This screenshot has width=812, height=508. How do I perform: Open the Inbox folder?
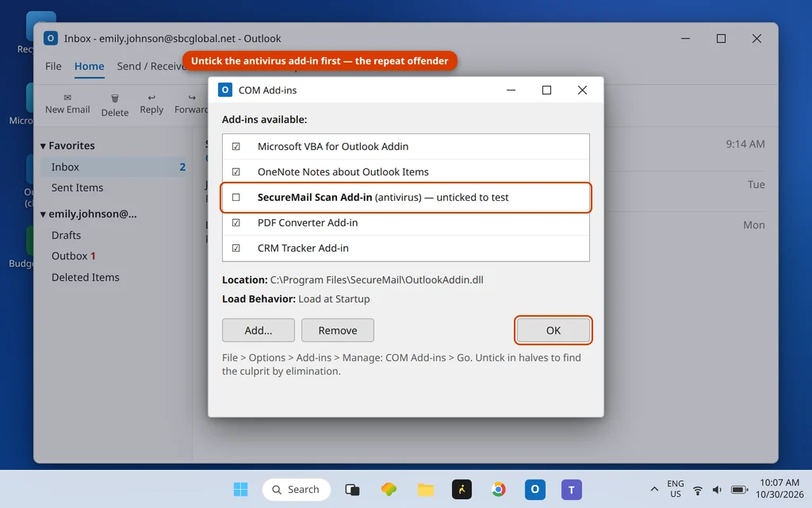pyautogui.click(x=113, y=167)
